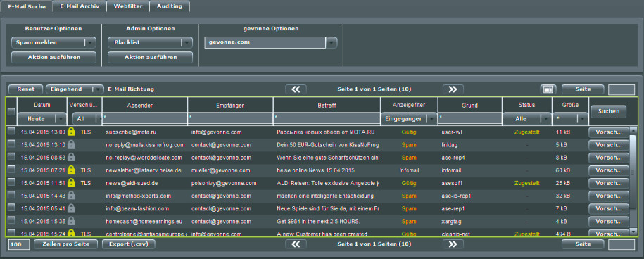Go to previous page using bottom double-arrow
Viewport: 644px width, 259px height.
[296, 244]
